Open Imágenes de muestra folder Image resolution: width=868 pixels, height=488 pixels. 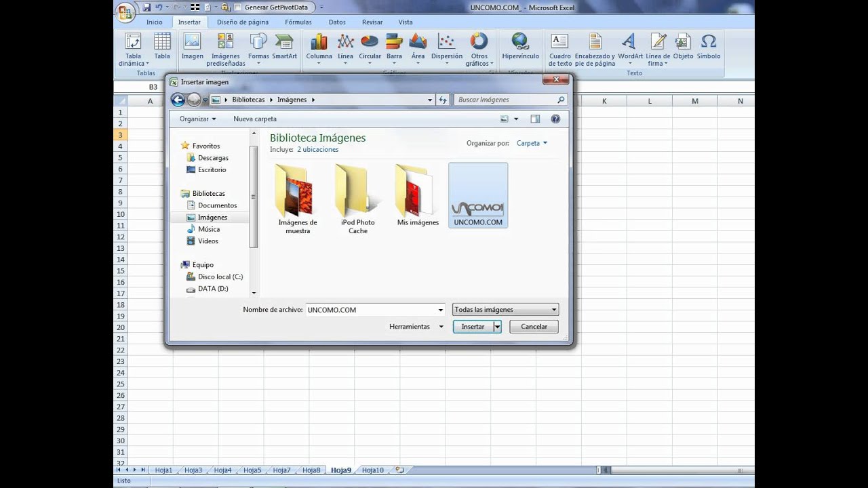tap(298, 199)
